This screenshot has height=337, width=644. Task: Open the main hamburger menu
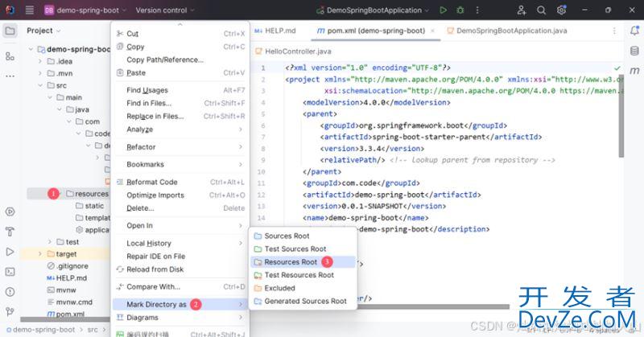(30, 10)
